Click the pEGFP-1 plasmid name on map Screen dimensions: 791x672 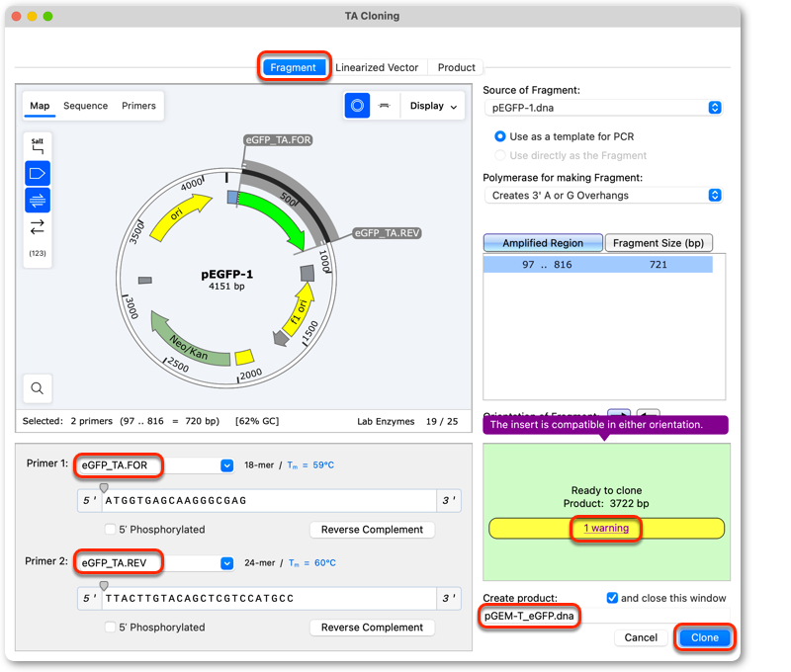(227, 275)
